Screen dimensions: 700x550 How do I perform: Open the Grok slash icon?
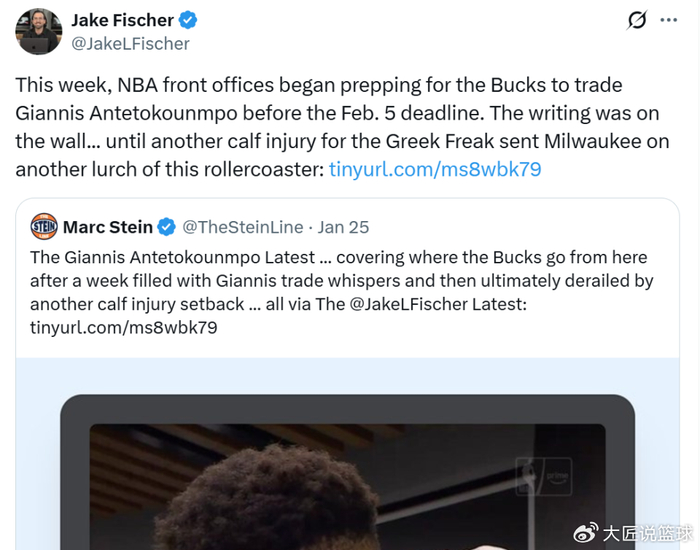pos(635,21)
